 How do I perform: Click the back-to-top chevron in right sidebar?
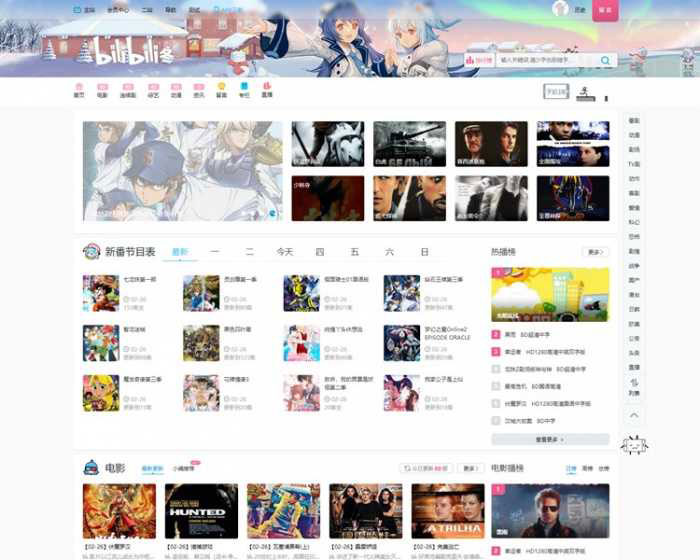point(634,415)
